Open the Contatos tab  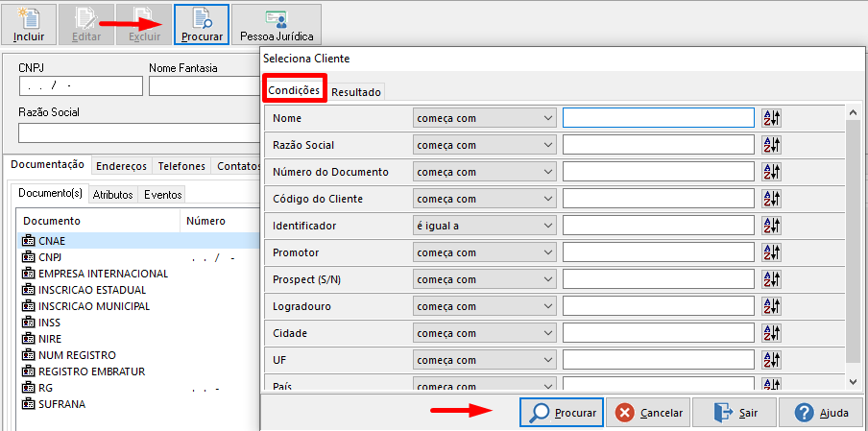pyautogui.click(x=238, y=166)
